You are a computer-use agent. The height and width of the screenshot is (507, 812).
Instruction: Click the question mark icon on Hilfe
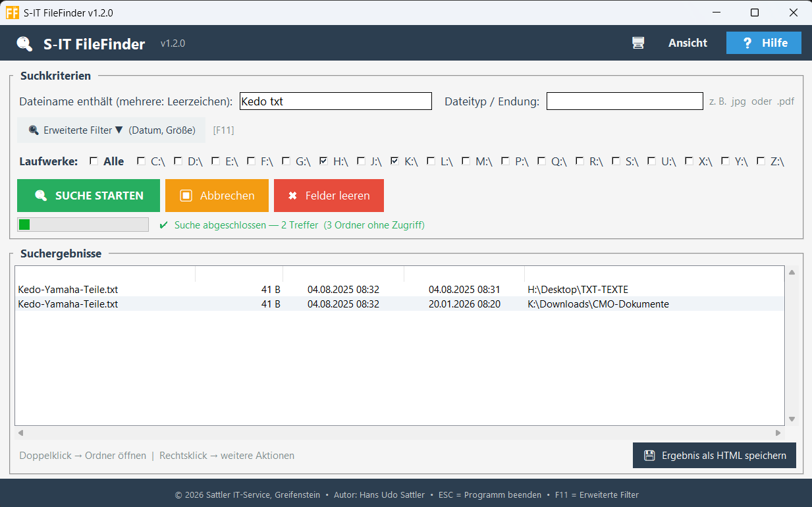747,43
